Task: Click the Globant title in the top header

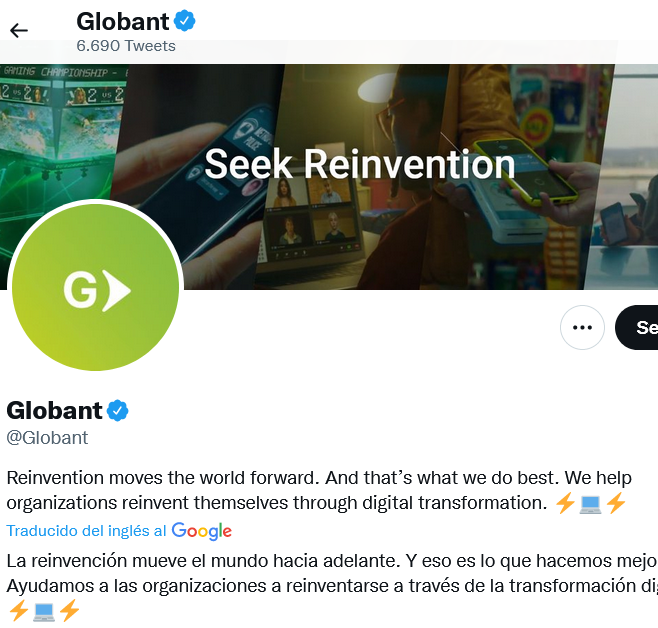Action: pyautogui.click(x=123, y=21)
